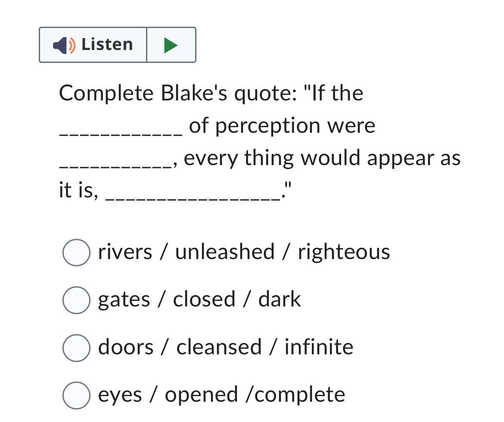Click the radio circle beside gates / closed / dark

pyautogui.click(x=76, y=299)
